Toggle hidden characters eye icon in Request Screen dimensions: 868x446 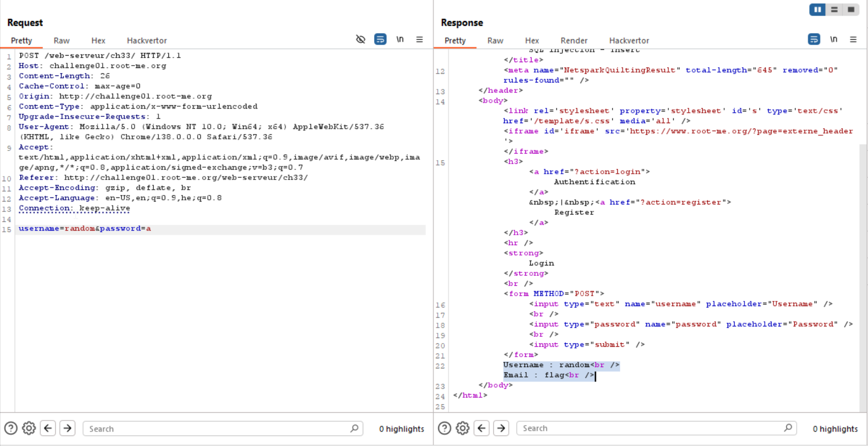pos(360,39)
